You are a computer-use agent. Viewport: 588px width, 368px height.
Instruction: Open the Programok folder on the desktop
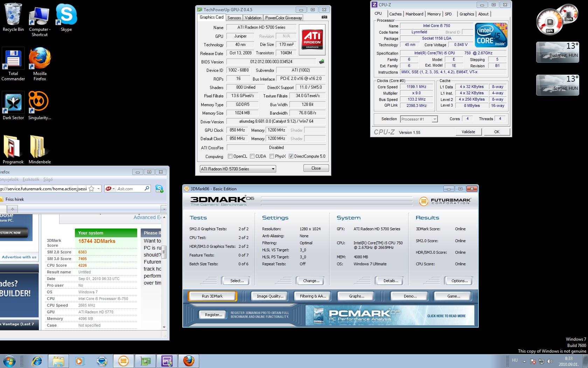[13, 150]
